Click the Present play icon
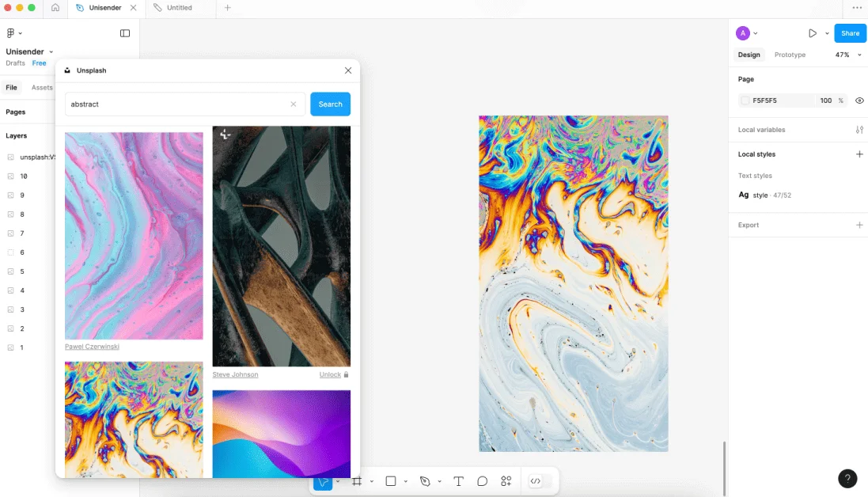 [x=812, y=33]
